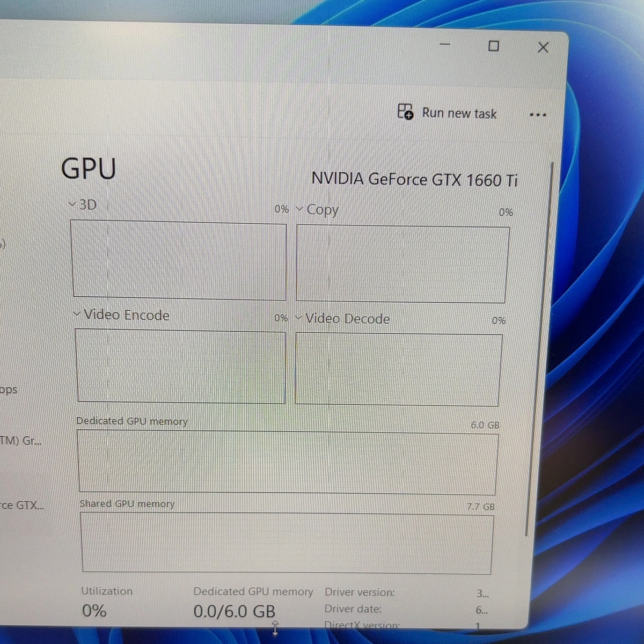Click the 'Utilization' label
The height and width of the screenshot is (644, 644).
coord(107,591)
